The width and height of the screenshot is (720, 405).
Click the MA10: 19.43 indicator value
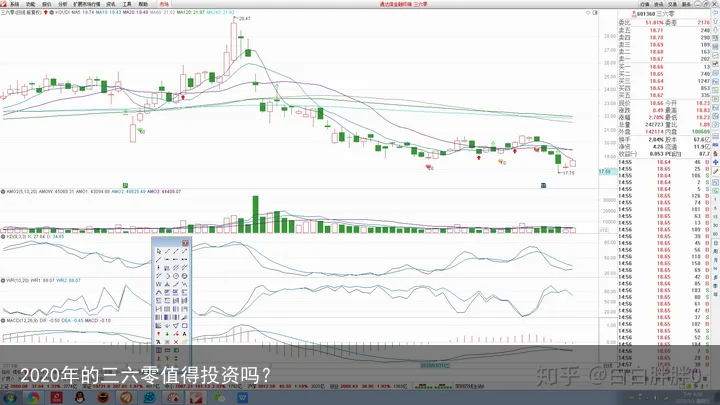click(108, 12)
